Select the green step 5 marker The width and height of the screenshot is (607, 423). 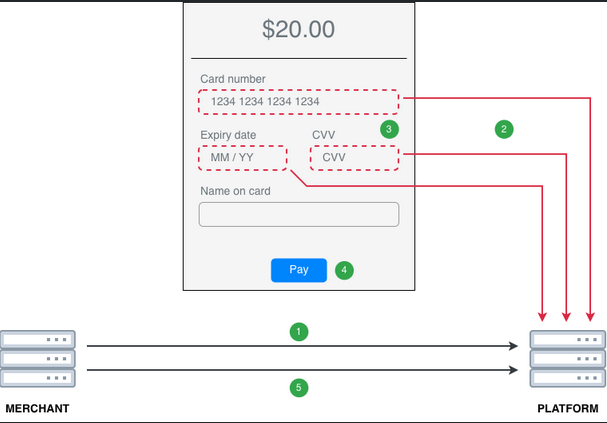(298, 388)
